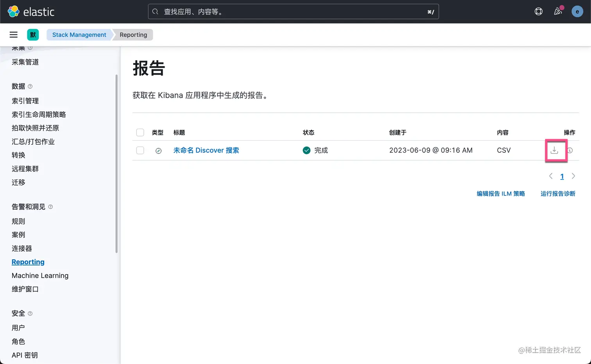This screenshot has height=364, width=591.
Task: Open API 密钥 in sidebar
Action: [x=25, y=355]
